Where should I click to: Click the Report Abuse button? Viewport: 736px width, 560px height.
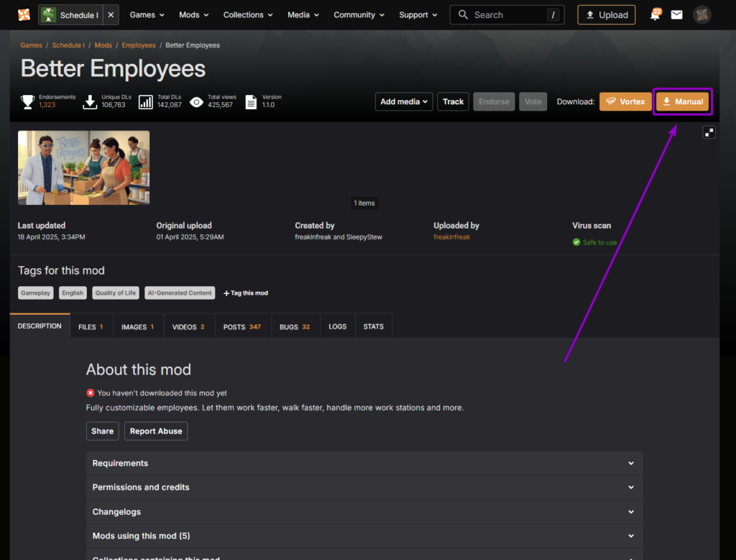[x=156, y=431]
